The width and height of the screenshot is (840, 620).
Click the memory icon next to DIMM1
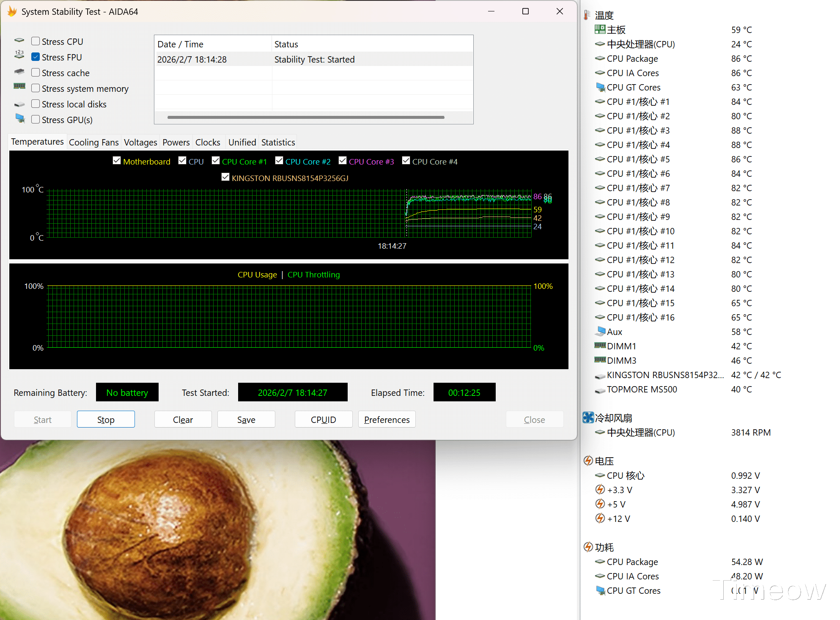point(600,346)
